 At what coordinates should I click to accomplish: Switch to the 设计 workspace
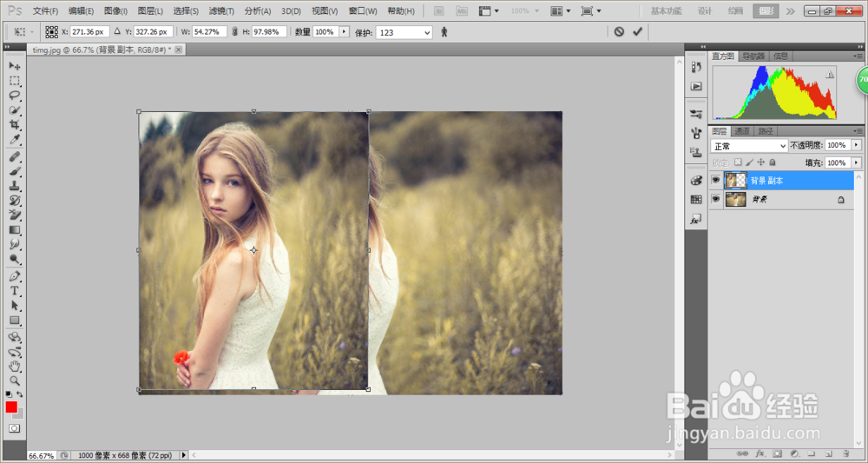click(705, 11)
